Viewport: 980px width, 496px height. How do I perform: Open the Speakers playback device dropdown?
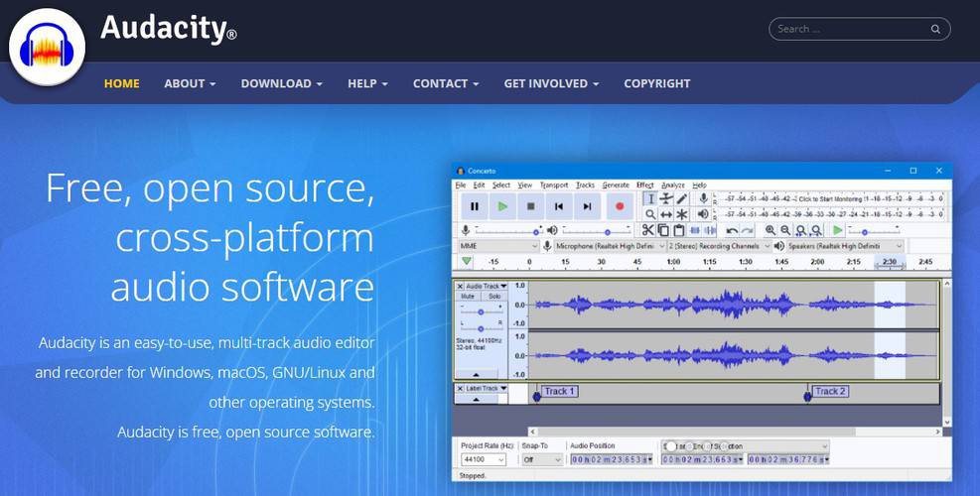845,246
